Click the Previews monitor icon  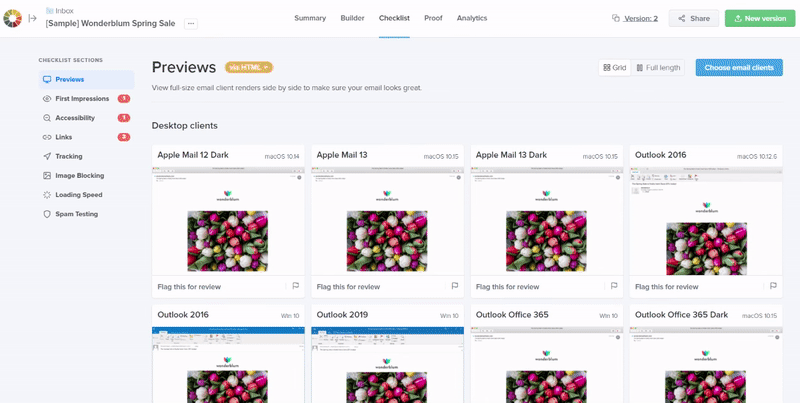click(x=47, y=80)
